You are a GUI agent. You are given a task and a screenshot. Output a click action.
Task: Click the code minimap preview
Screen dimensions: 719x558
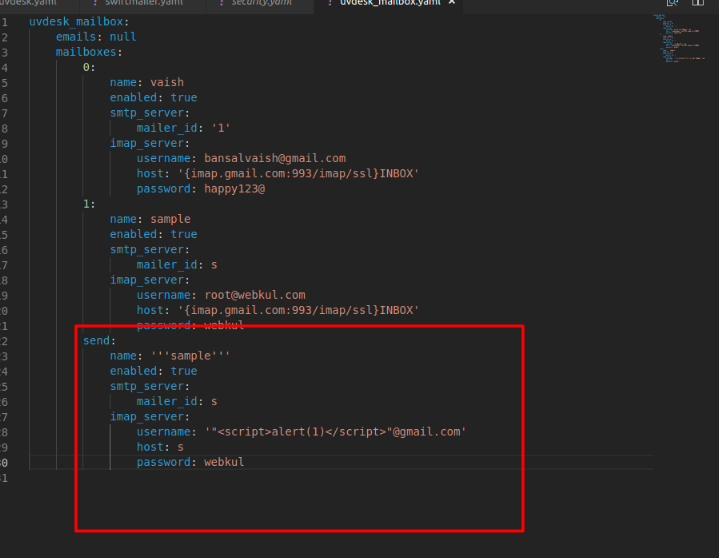tap(680, 39)
